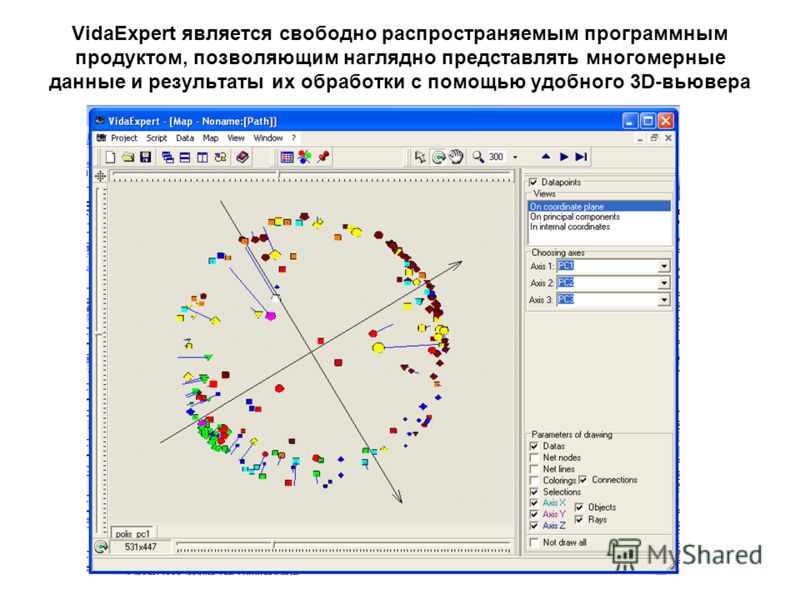Image resolution: width=800 pixels, height=600 pixels.
Task: Select On principal components view
Action: [575, 217]
